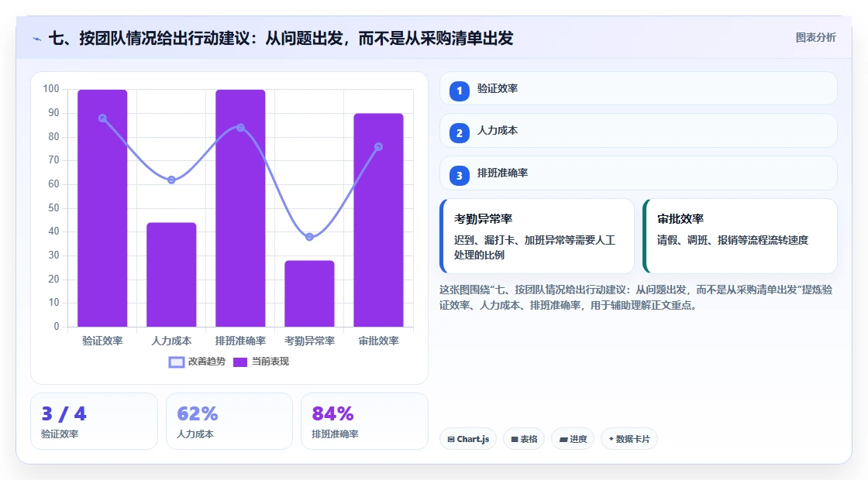Image resolution: width=868 pixels, height=480 pixels.
Task: Toggle the 改善趋势 legend item
Action: pyautogui.click(x=197, y=362)
